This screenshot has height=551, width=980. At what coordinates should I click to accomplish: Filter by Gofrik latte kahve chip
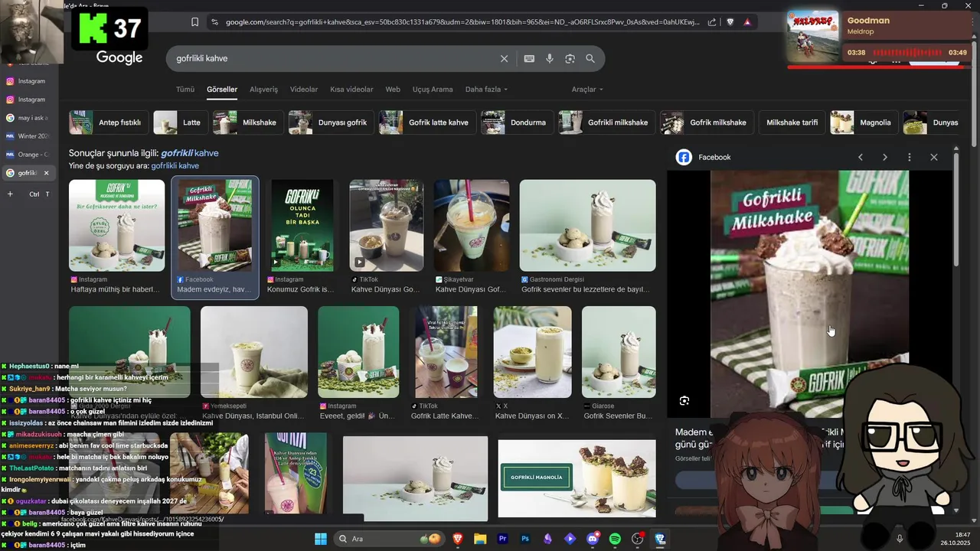pyautogui.click(x=427, y=122)
